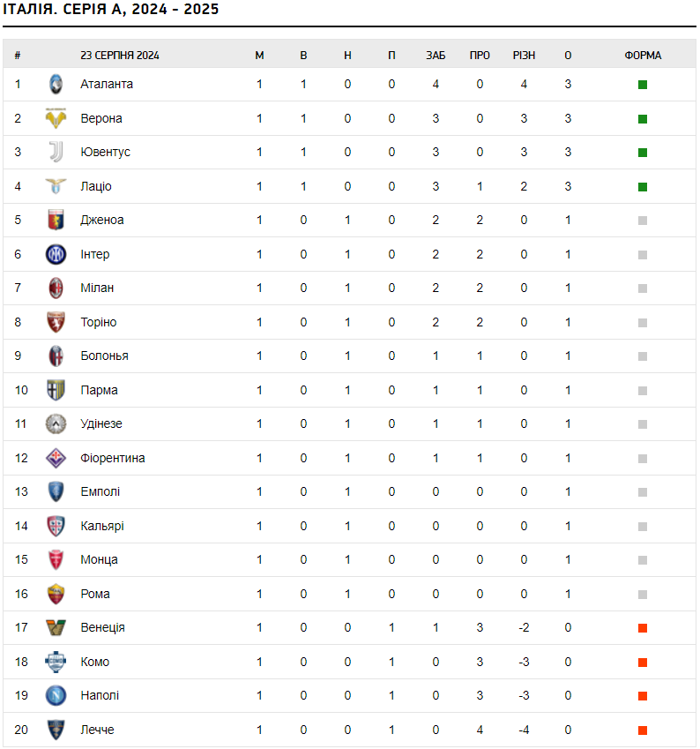Click Лечче's red loss form square
This screenshot has height=749, width=700.
point(643,730)
